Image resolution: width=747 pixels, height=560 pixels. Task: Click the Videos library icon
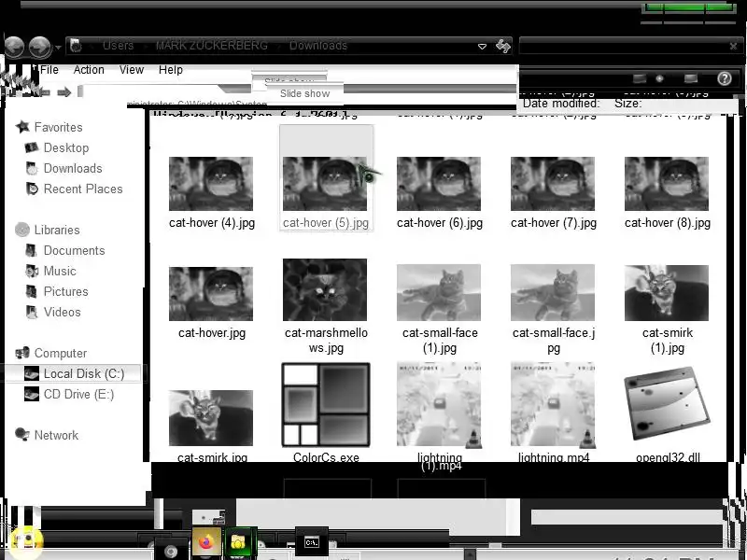pyautogui.click(x=32, y=312)
